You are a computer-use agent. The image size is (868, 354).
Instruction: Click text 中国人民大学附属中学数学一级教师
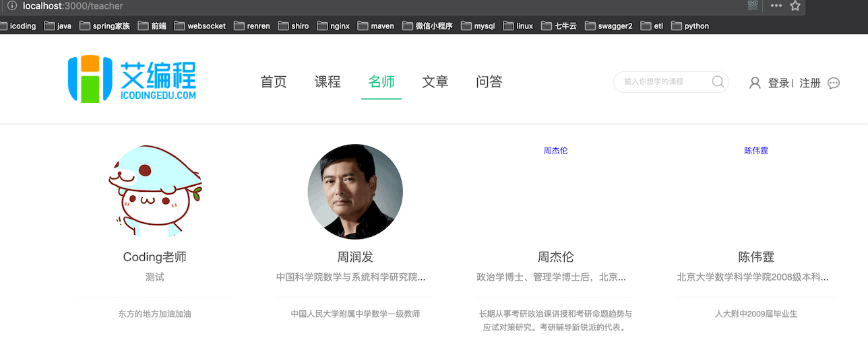[x=355, y=314]
